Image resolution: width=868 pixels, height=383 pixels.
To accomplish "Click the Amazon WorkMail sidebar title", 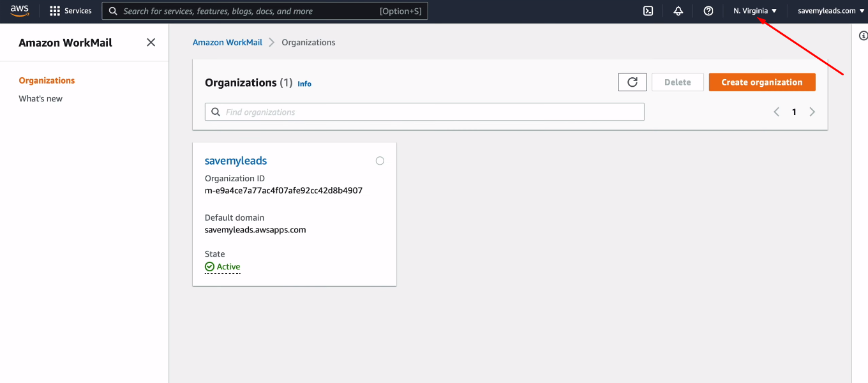I will (x=65, y=43).
